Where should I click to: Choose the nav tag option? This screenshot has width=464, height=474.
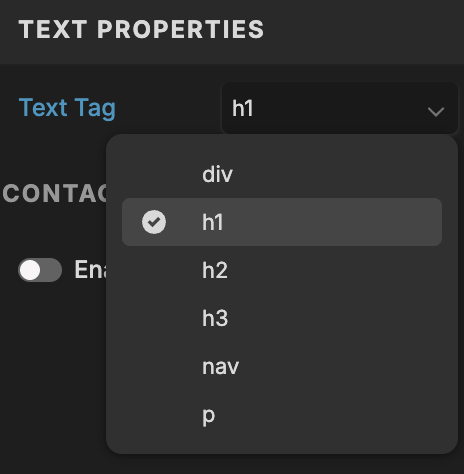(282, 366)
